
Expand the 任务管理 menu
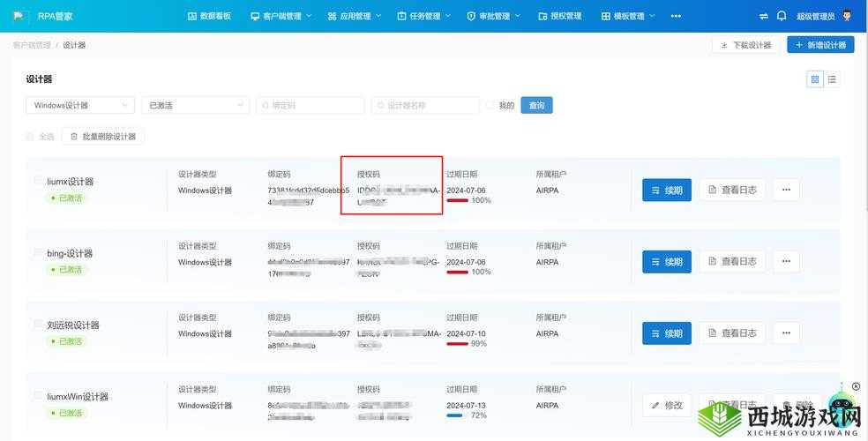click(x=423, y=16)
